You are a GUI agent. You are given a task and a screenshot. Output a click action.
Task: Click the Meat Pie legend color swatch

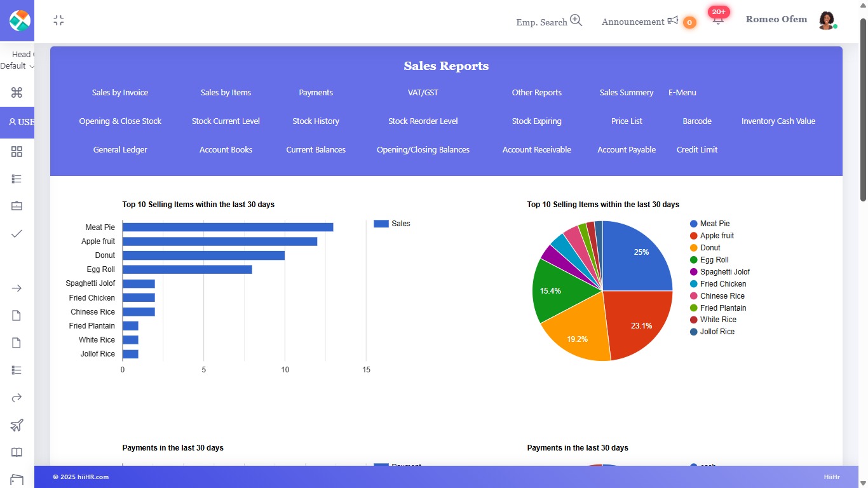click(694, 224)
